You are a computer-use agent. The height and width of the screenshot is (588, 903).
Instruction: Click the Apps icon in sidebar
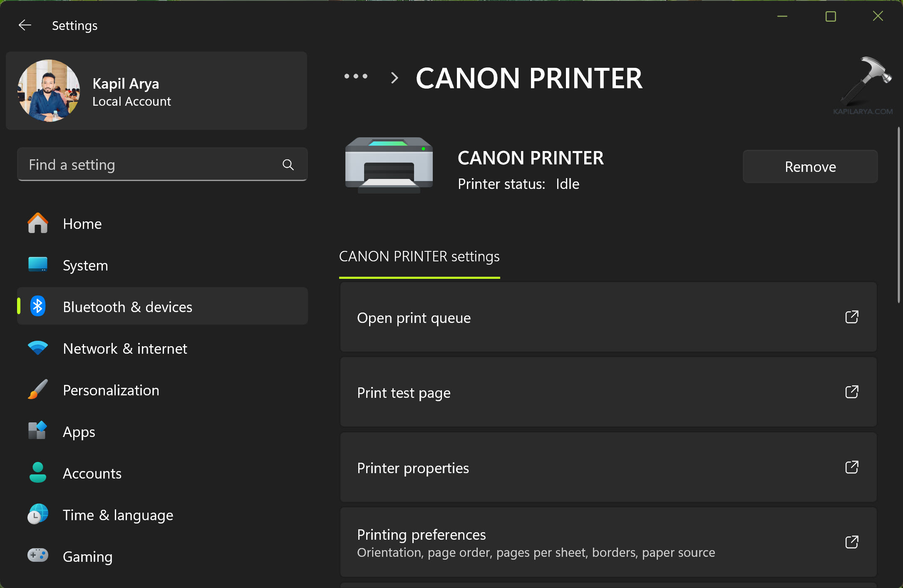point(37,432)
